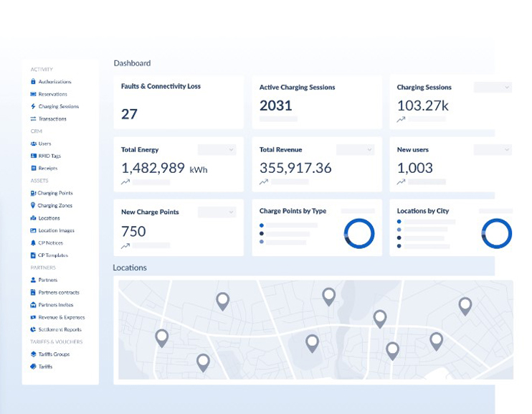Open the Partners contracts link
This screenshot has width=532, height=414.
click(x=59, y=293)
